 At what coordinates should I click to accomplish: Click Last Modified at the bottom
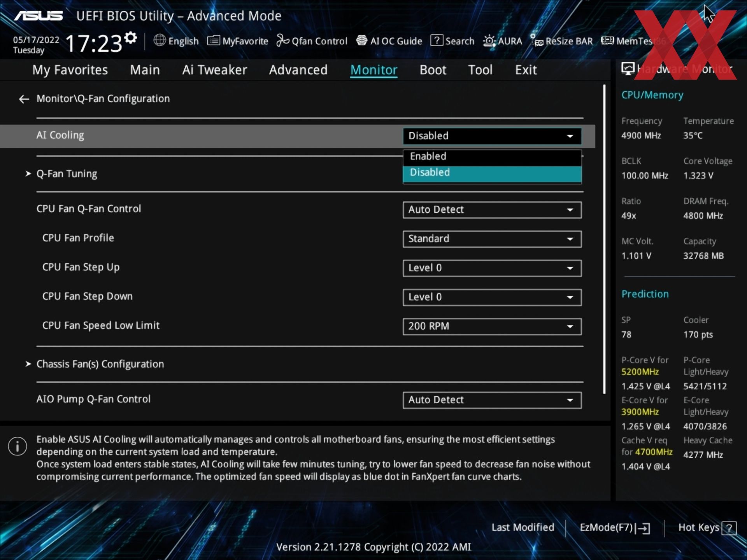(x=523, y=528)
